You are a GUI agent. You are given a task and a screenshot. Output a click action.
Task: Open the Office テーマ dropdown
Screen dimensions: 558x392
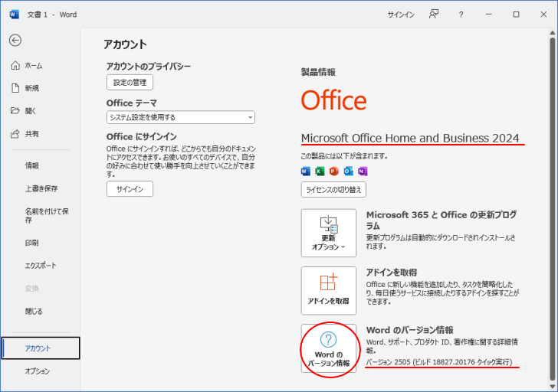point(181,117)
